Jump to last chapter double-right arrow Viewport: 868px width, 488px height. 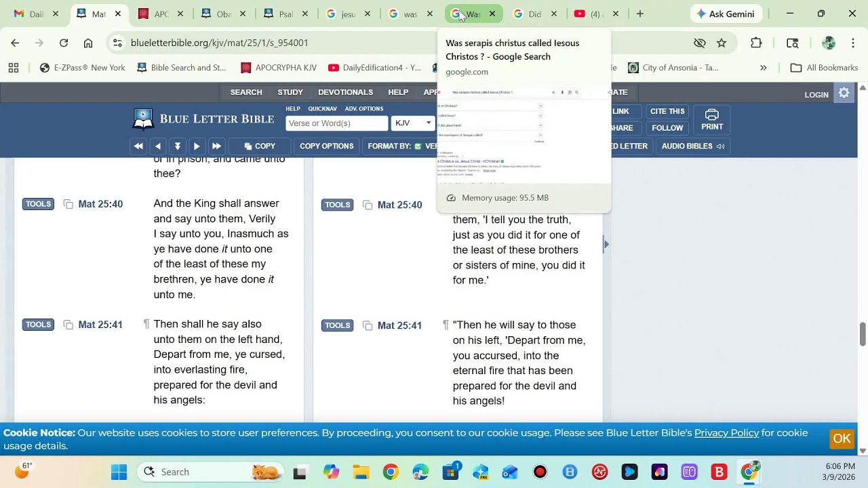[216, 146]
